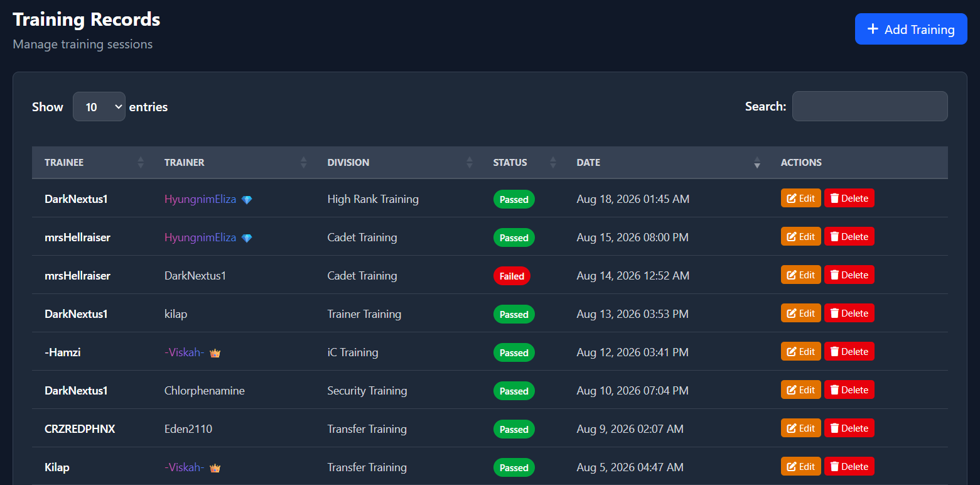980x485 pixels.
Task: Edit Kilap's Transfer Training record
Action: coord(800,466)
